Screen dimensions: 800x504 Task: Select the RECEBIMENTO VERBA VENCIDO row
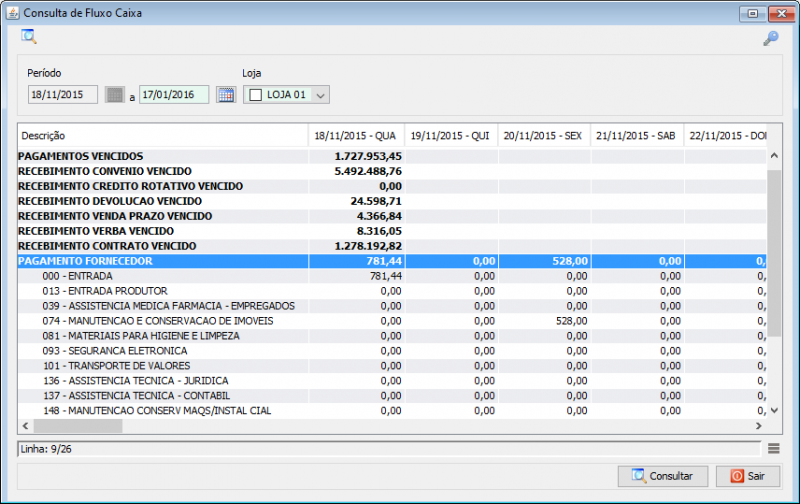[x=392, y=231]
